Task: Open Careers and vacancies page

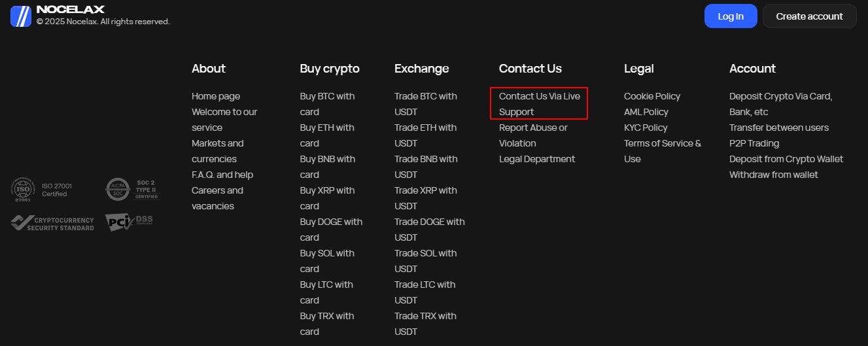Action: 217,198
